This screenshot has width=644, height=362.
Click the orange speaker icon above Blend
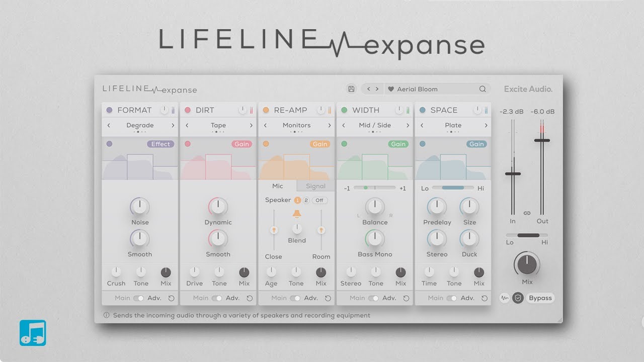(297, 214)
